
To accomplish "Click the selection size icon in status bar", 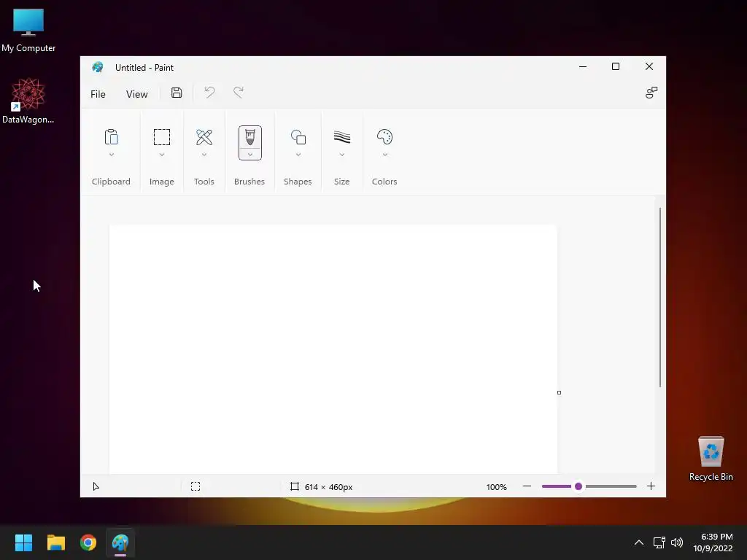I will click(196, 486).
